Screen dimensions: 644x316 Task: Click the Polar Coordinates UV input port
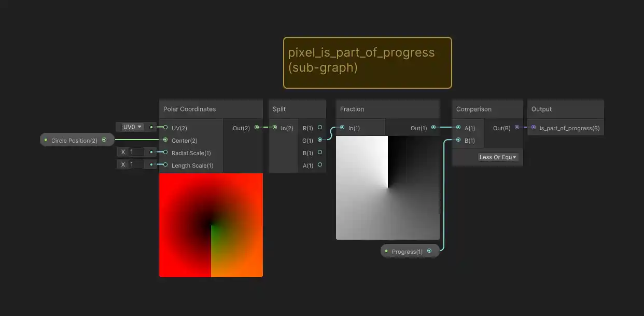(165, 127)
